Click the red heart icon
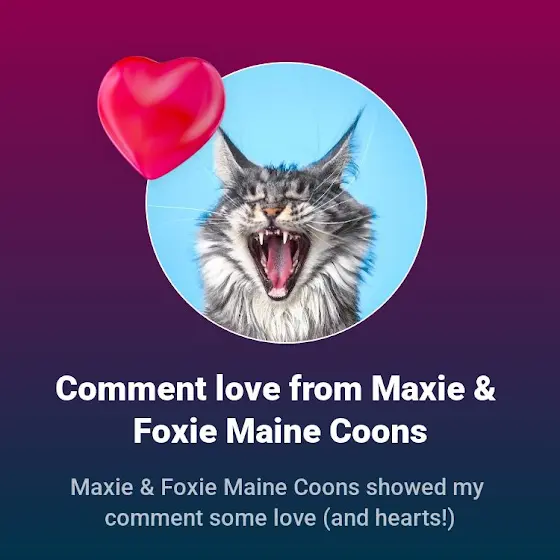 click(161, 117)
